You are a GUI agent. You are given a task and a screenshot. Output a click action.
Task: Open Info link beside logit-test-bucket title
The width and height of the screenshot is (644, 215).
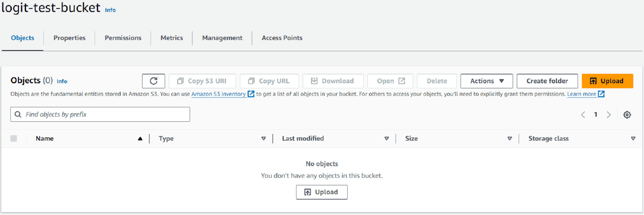110,10
